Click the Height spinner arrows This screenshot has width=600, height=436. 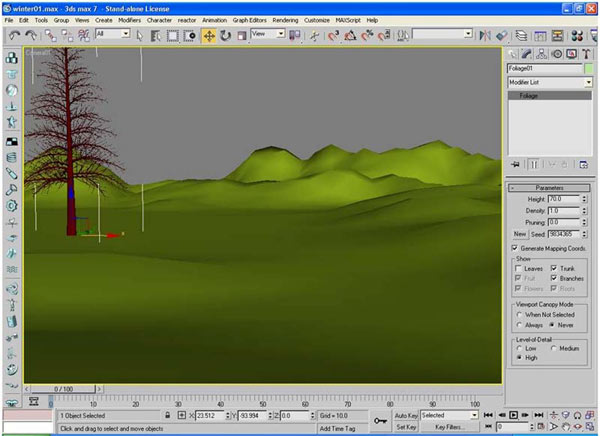point(584,199)
